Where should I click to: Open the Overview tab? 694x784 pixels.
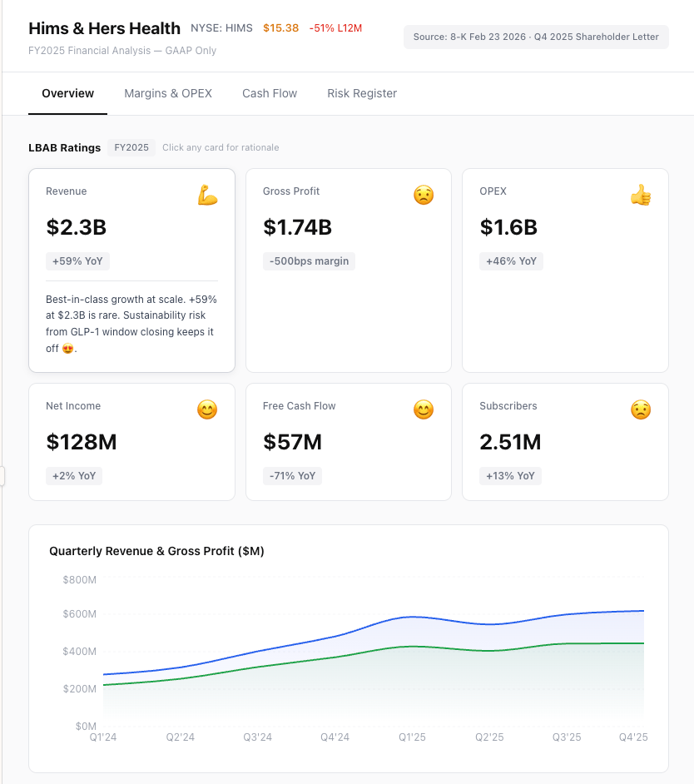coord(67,93)
